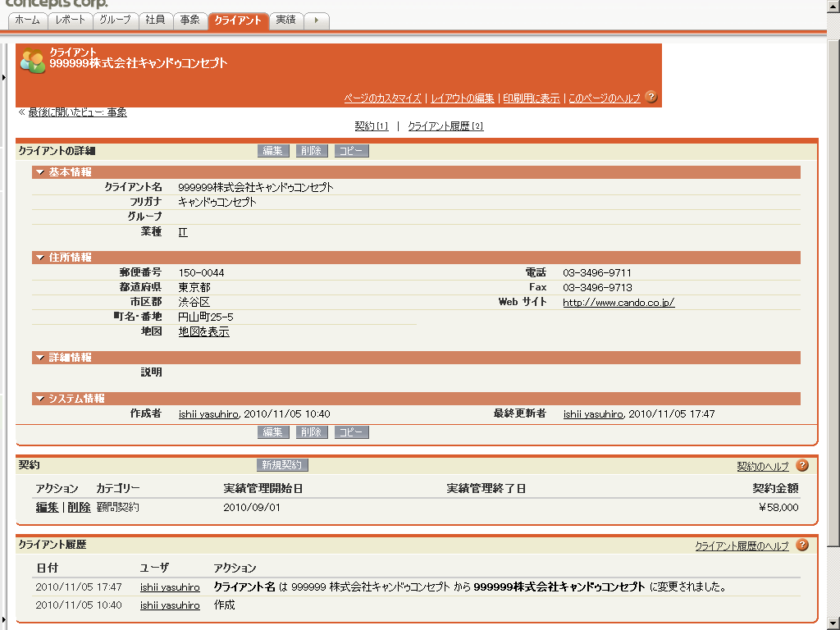
Task: Visit http://www.cando.co.jp/ website link
Action: pyautogui.click(x=619, y=303)
